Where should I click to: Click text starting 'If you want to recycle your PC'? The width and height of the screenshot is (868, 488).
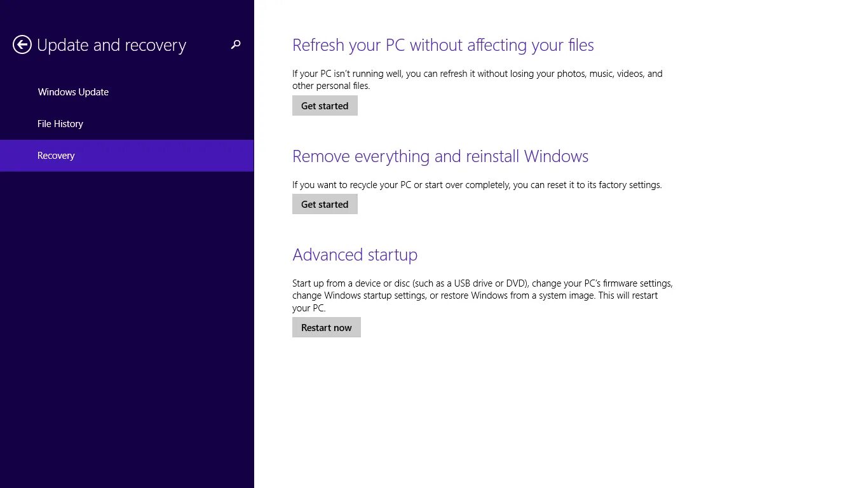477,185
